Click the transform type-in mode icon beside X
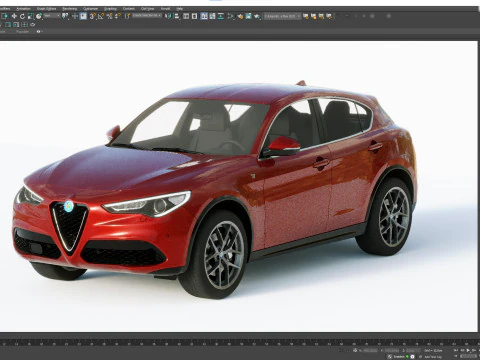480x360 pixels. click(355, 350)
